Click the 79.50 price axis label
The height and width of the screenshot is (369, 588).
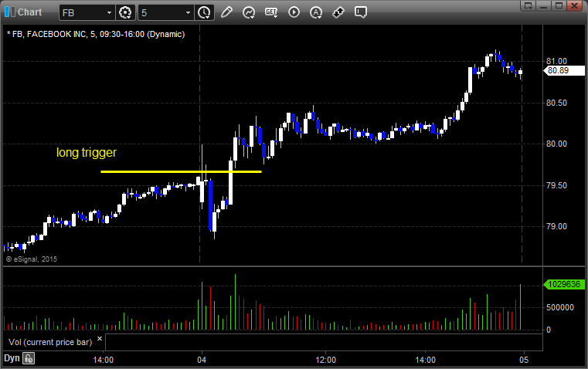click(556, 185)
